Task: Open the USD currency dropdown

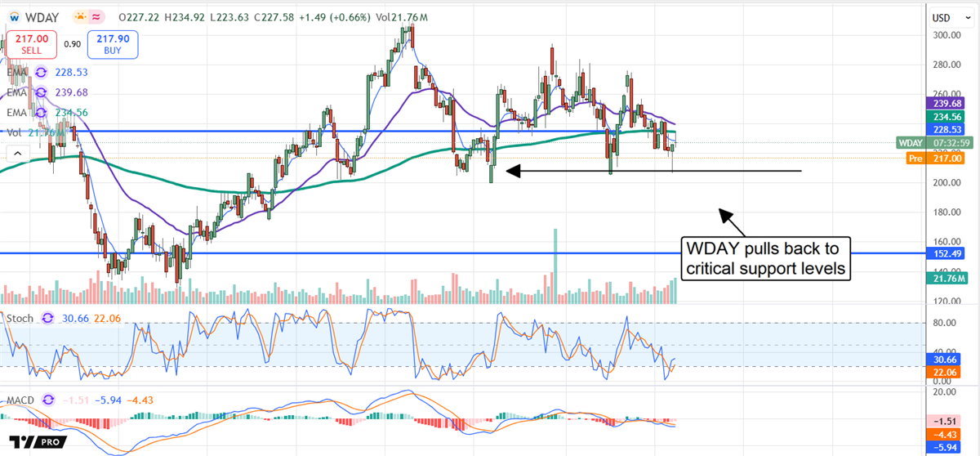Action: (949, 17)
